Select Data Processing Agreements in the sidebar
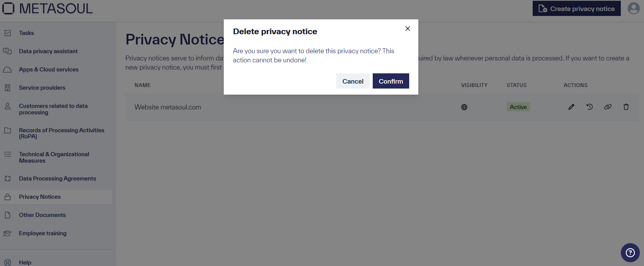The height and width of the screenshot is (266, 644). pos(57,178)
